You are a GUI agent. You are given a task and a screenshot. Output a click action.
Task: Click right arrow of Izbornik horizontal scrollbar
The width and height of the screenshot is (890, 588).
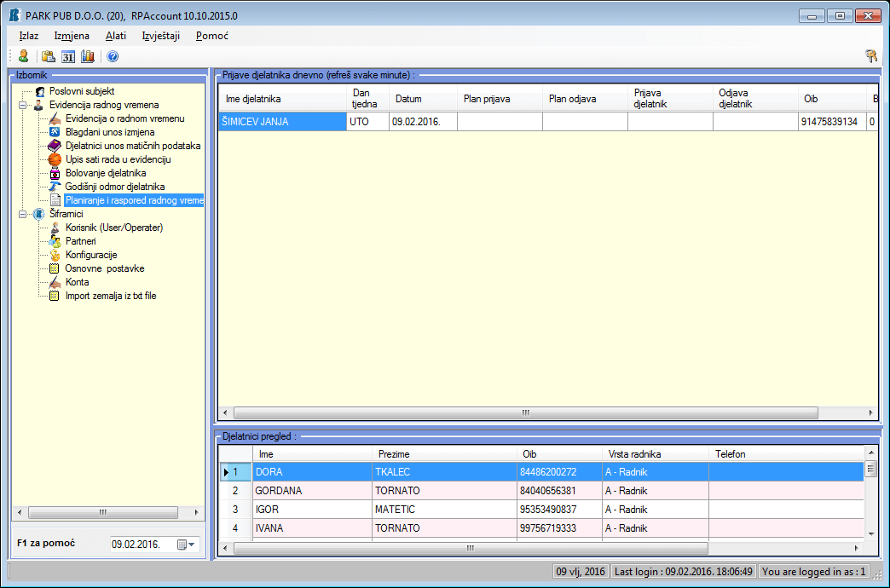click(x=197, y=512)
